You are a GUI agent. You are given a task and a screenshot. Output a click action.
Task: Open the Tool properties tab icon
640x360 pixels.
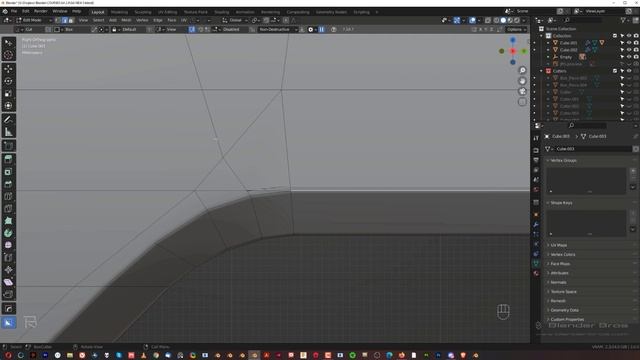coord(536,138)
